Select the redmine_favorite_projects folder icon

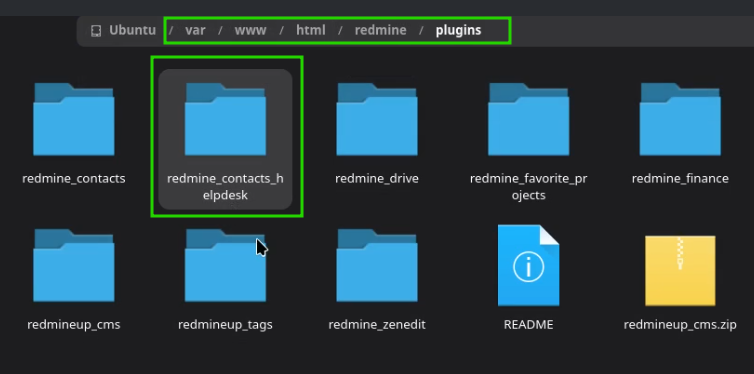point(528,119)
